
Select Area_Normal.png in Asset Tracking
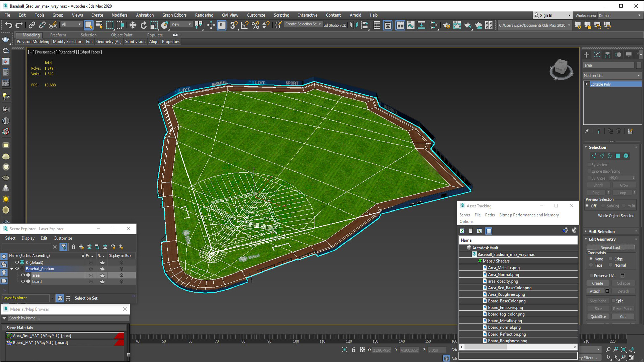[x=503, y=275]
